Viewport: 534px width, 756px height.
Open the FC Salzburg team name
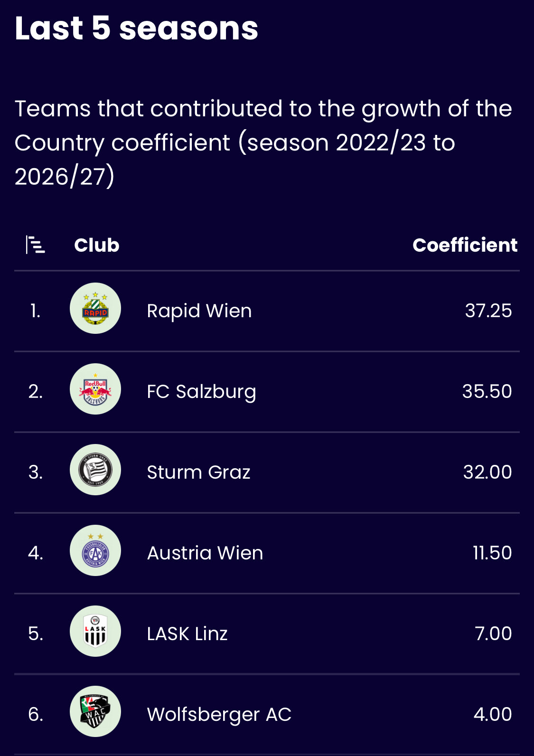point(202,392)
